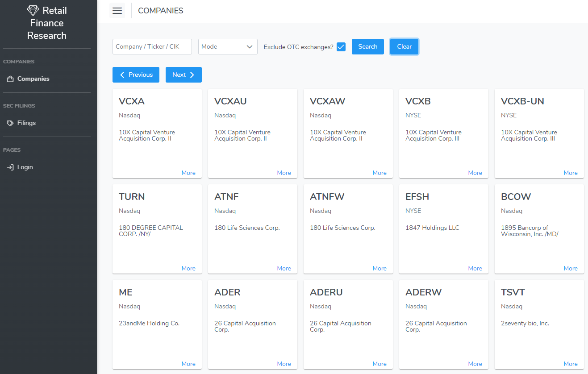Open More link on TURN card

(188, 269)
